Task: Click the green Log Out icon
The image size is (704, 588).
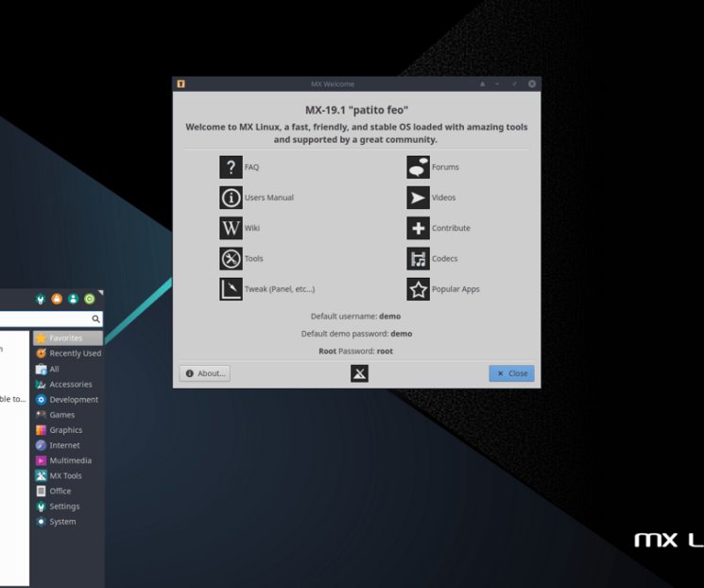Action: [90, 299]
